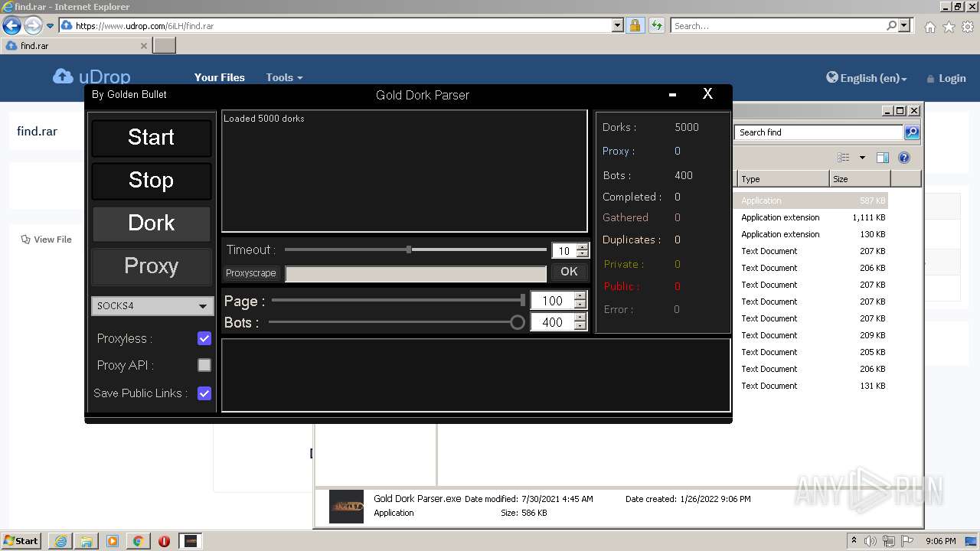Click the Gold Dork Parser.exe thumbnail in details pane
Viewport: 980px width, 551px height.
[346, 507]
